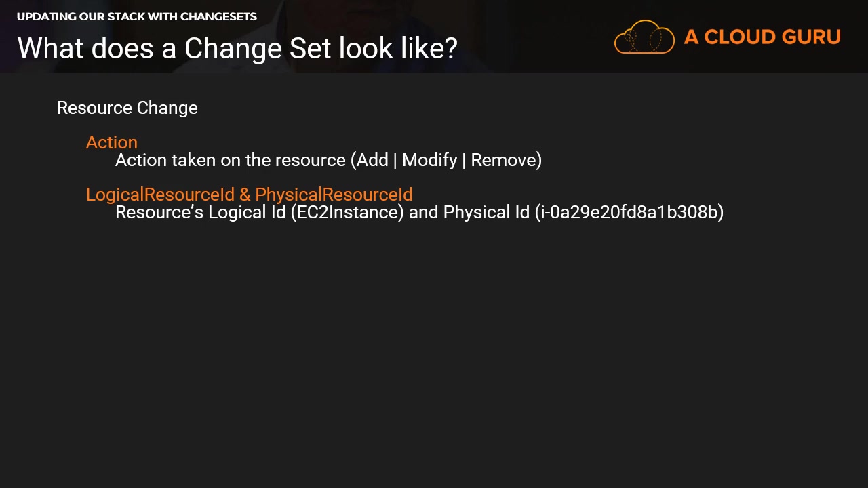
Task: Click the word 'Add' in parentheses
Action: [372, 160]
